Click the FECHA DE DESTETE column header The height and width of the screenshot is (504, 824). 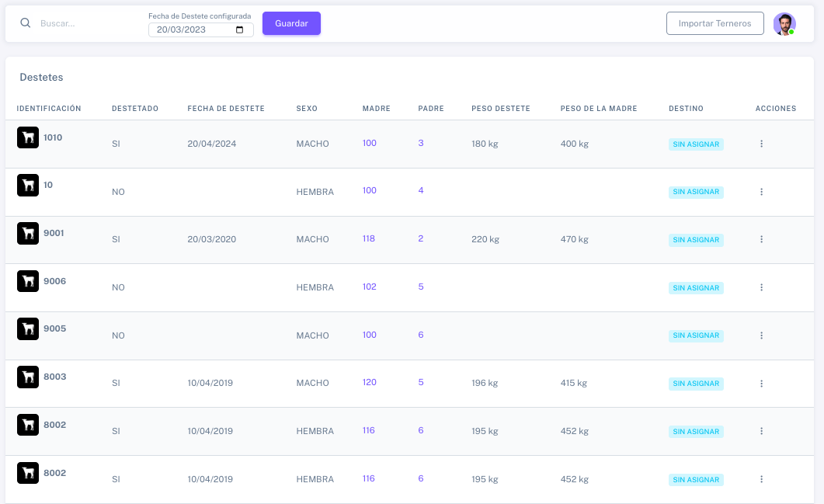pos(226,109)
